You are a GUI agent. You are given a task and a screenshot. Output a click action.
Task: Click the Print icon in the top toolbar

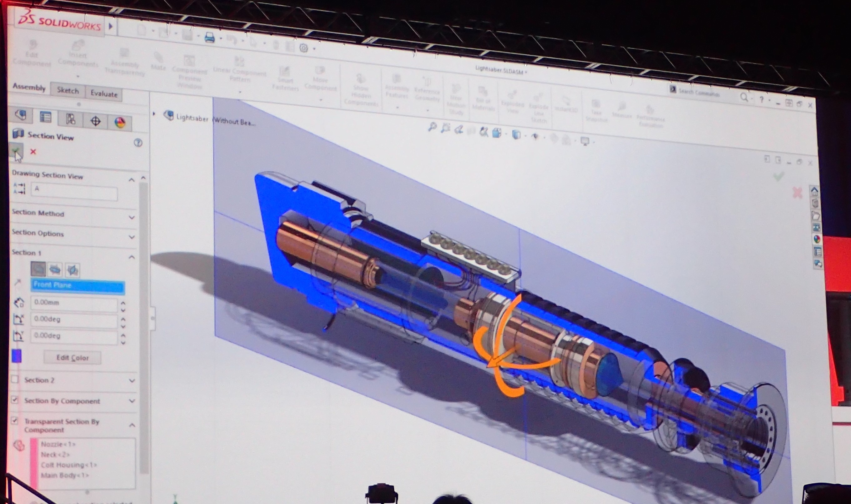coord(210,37)
